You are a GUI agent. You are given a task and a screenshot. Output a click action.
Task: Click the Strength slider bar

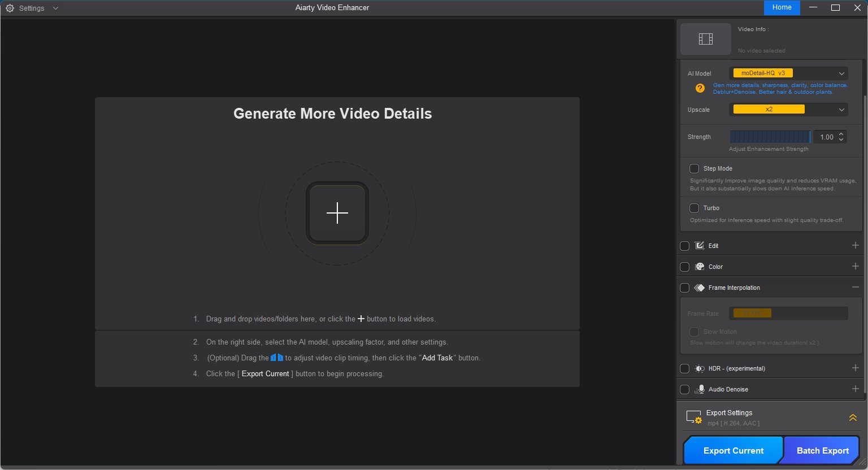coord(770,137)
